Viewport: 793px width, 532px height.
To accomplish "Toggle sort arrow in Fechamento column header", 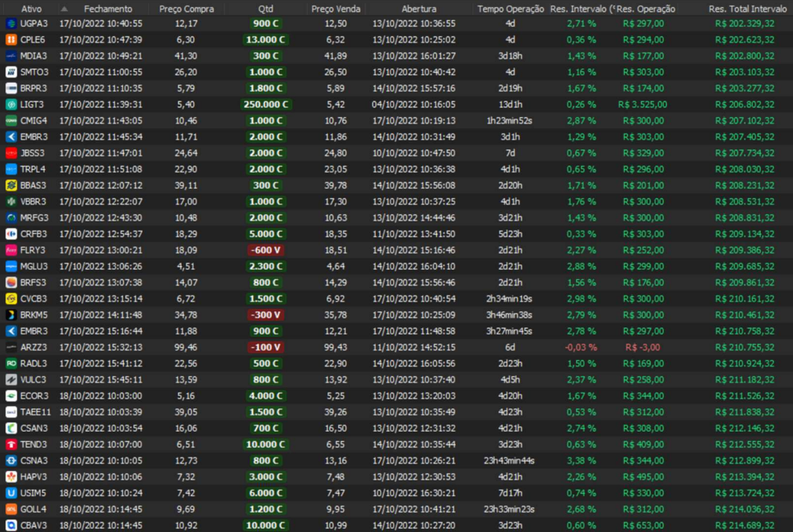I will click(64, 8).
